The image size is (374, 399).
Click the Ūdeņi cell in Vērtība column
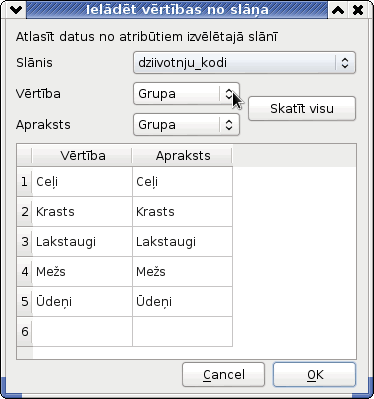tap(82, 302)
